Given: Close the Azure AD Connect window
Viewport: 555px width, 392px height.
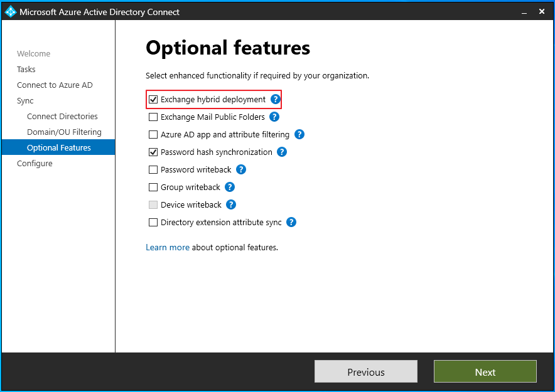Looking at the screenshot, I should (542, 12).
